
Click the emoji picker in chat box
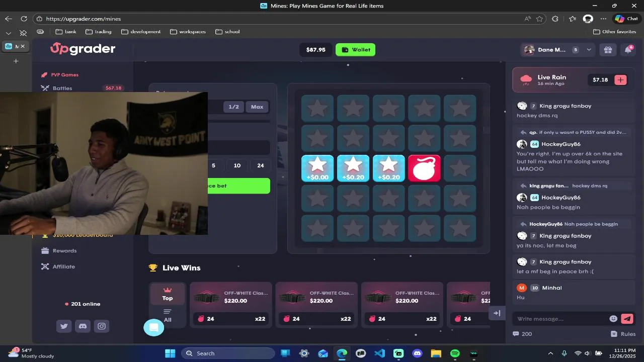pyautogui.click(x=613, y=319)
